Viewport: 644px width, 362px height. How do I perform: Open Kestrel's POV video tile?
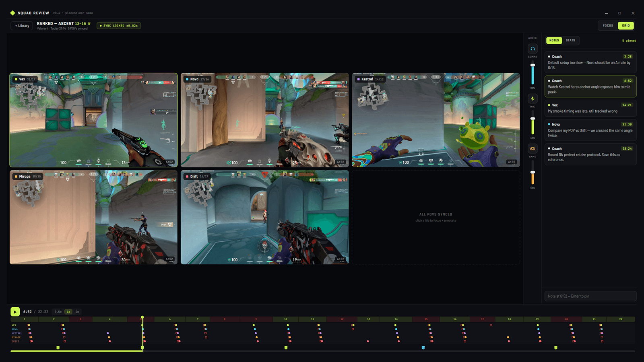click(436, 120)
